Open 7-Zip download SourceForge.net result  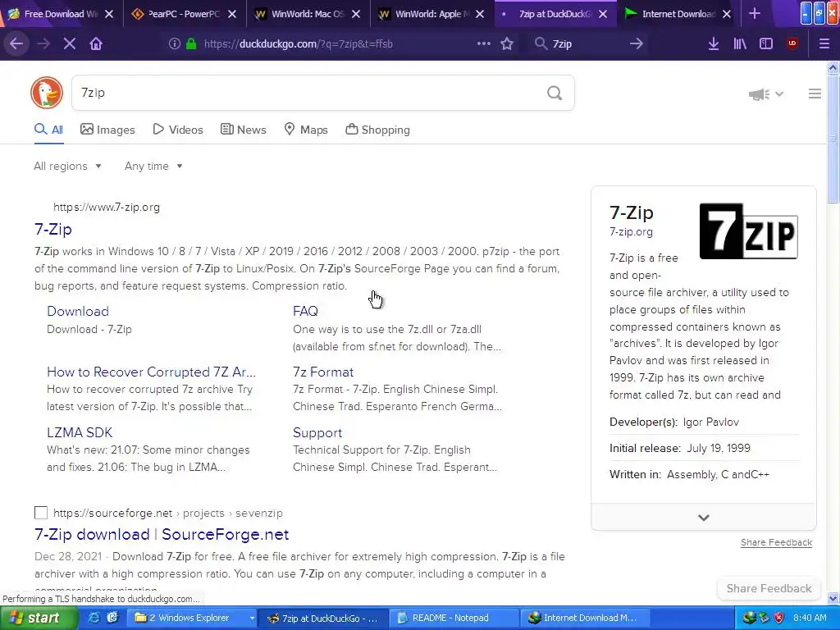point(162,535)
